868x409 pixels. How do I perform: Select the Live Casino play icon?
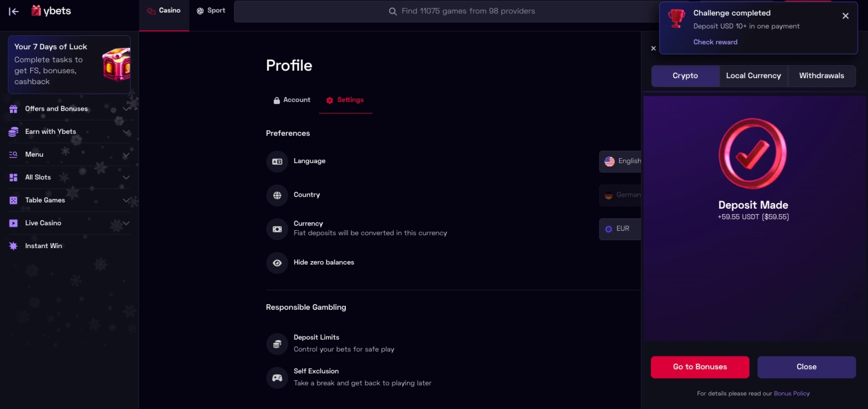[12, 223]
